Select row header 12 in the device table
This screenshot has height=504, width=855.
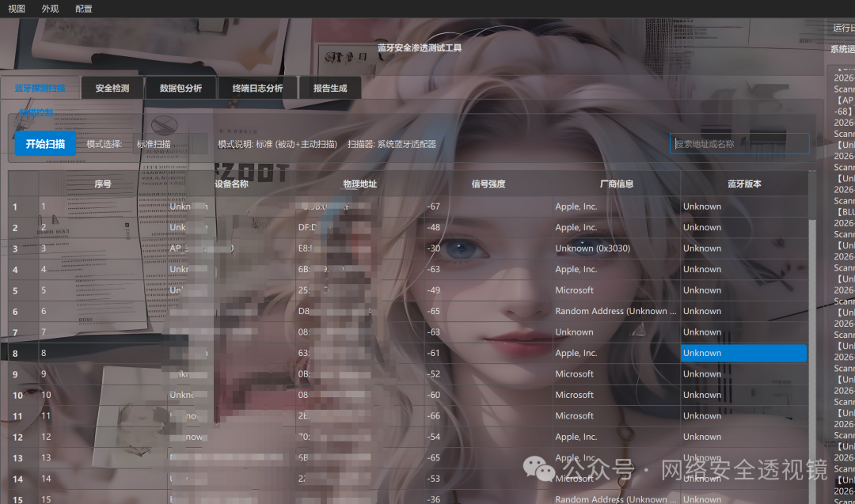24,438
